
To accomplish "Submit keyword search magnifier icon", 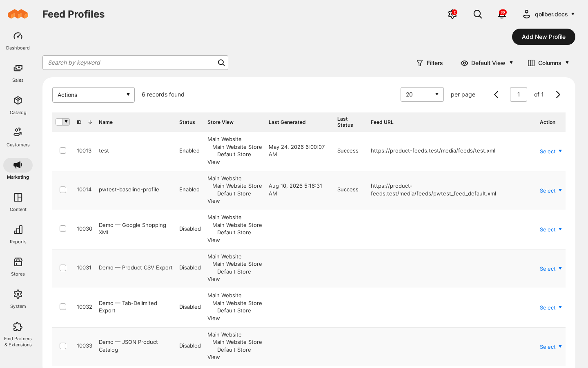I will coord(221,63).
